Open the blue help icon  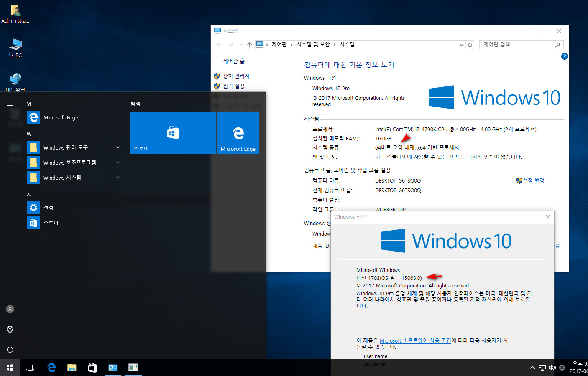click(564, 56)
